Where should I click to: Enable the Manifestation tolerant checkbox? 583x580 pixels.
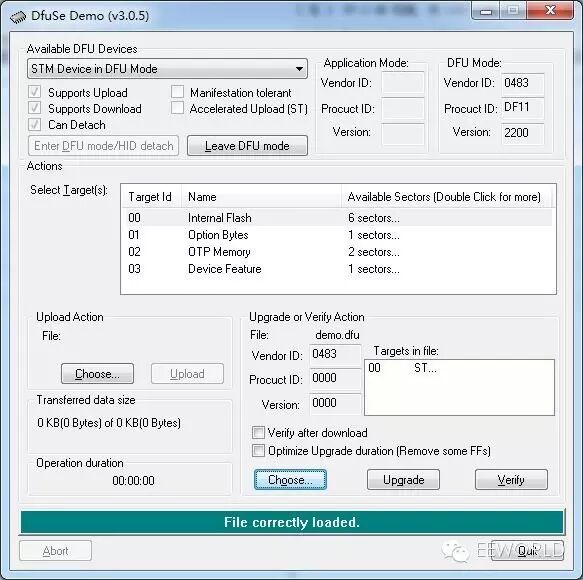click(177, 92)
